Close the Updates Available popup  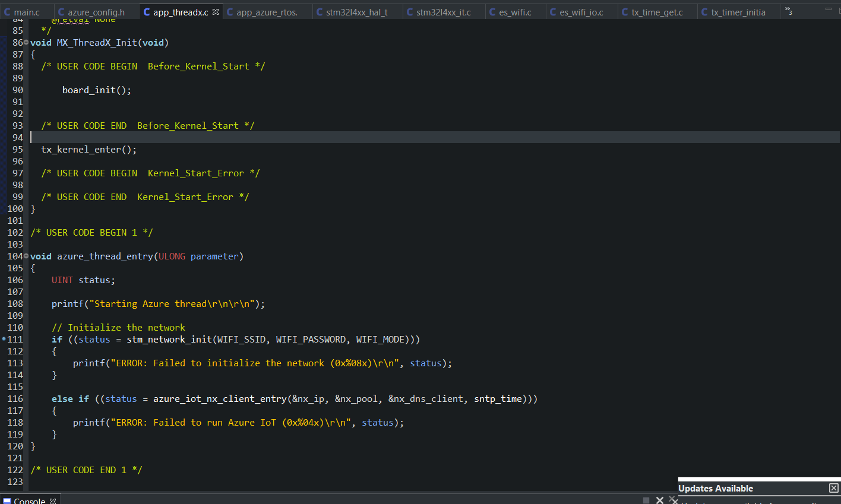[834, 488]
